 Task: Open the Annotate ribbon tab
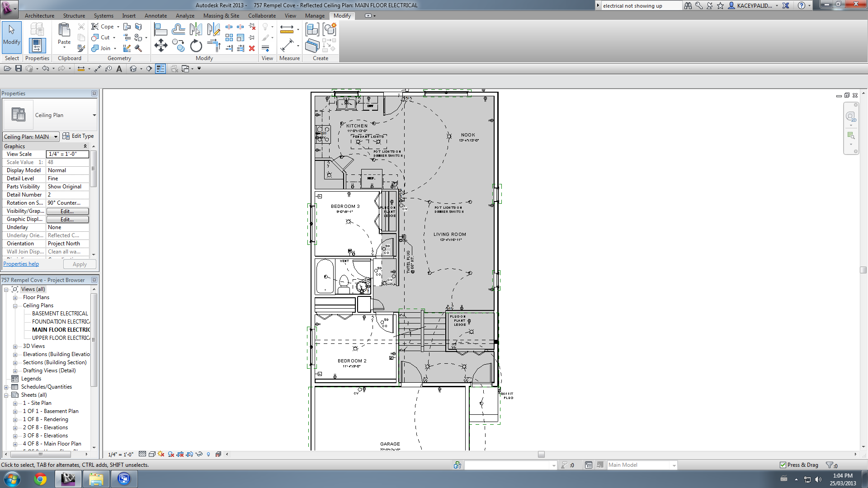coord(156,16)
